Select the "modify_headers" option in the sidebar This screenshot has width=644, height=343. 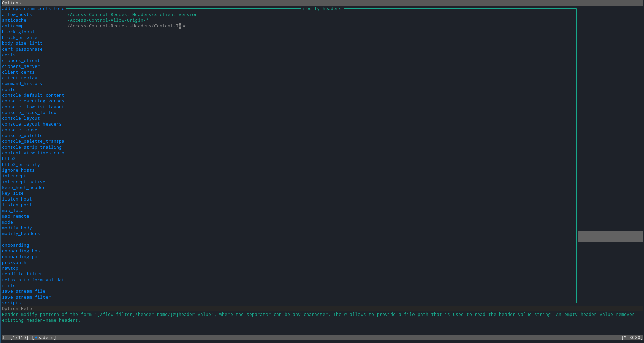tap(21, 233)
